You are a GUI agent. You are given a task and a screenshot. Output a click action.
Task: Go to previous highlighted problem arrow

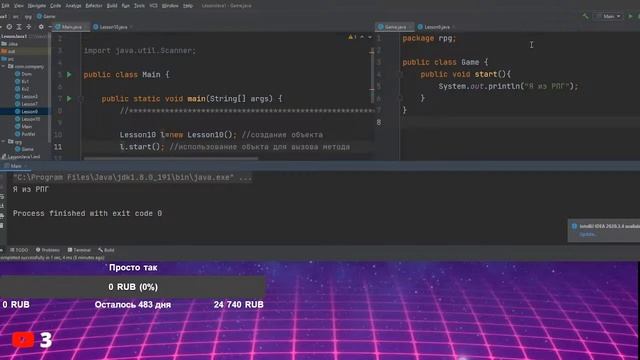click(362, 37)
